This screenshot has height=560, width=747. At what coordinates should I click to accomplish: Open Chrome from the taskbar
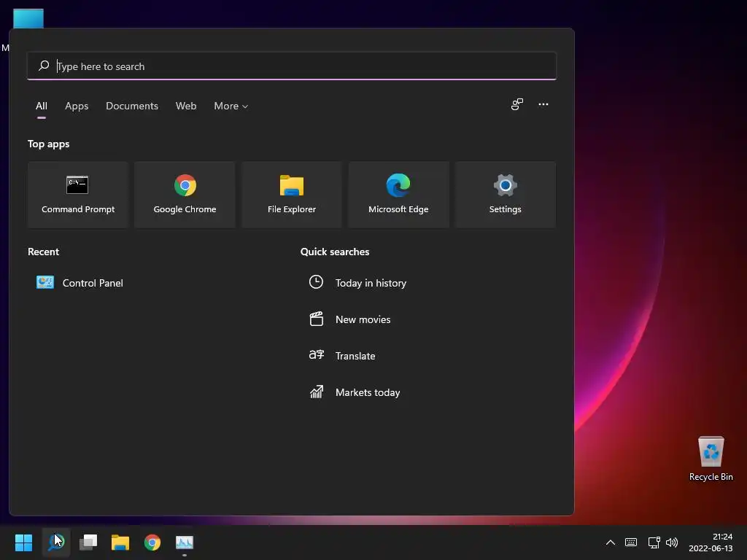[152, 542]
